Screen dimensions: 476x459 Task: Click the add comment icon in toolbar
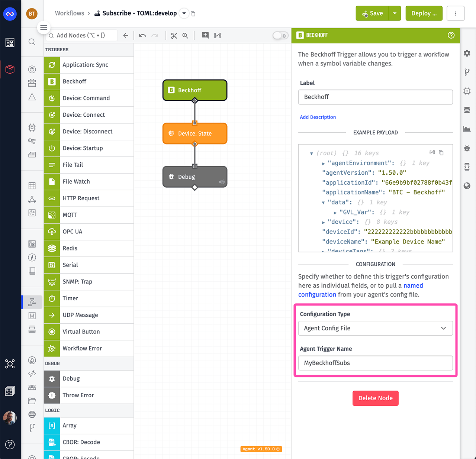(x=205, y=35)
